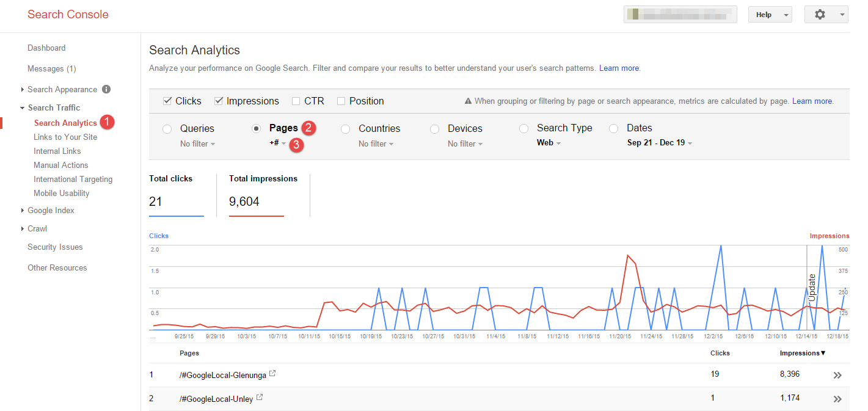Open external link icon for /#GoogleLocal-Glenunga
Viewport: 868px width, 411px height.
pos(272,373)
